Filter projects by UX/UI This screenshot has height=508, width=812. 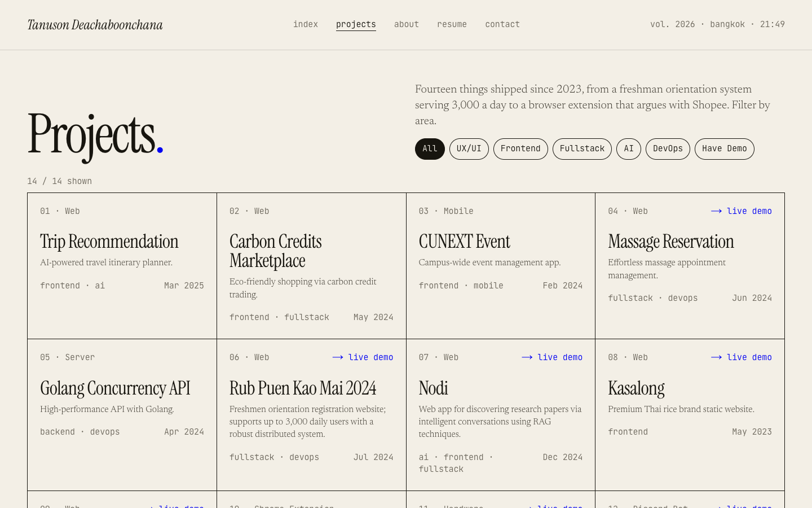(x=469, y=149)
